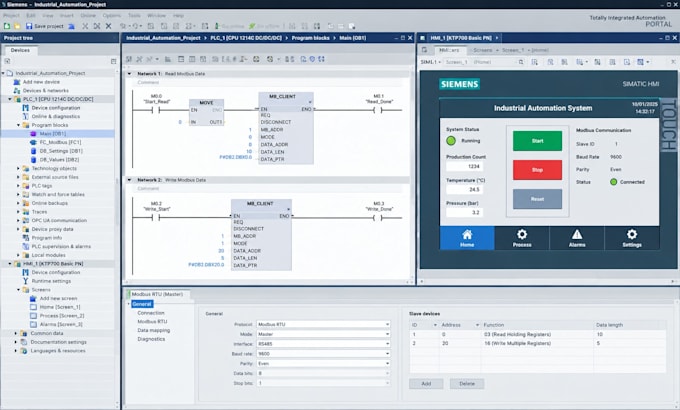This screenshot has width=680, height=410.
Task: Collapse the Program blocks folder
Action: 18,125
